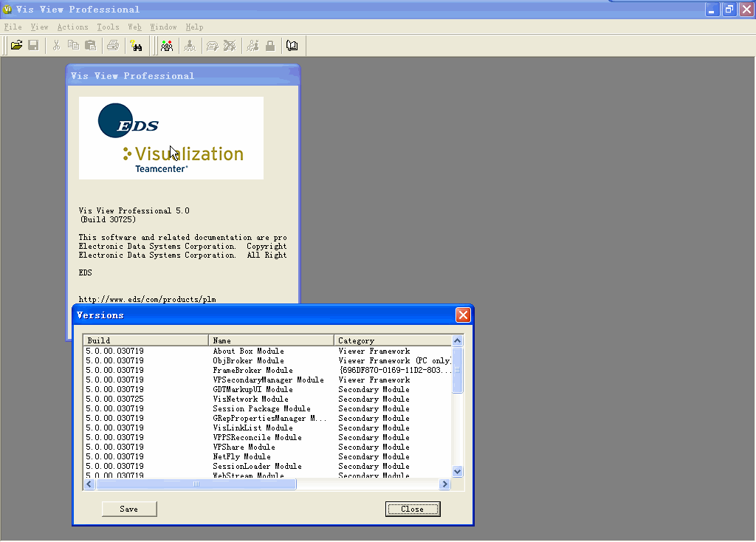Viewport: 756px width, 542px height.
Task: Click the Open file folder icon
Action: click(x=16, y=46)
